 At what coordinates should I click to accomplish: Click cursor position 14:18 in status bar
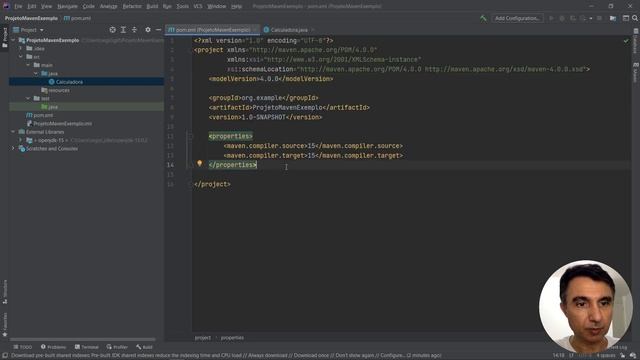coord(558,356)
